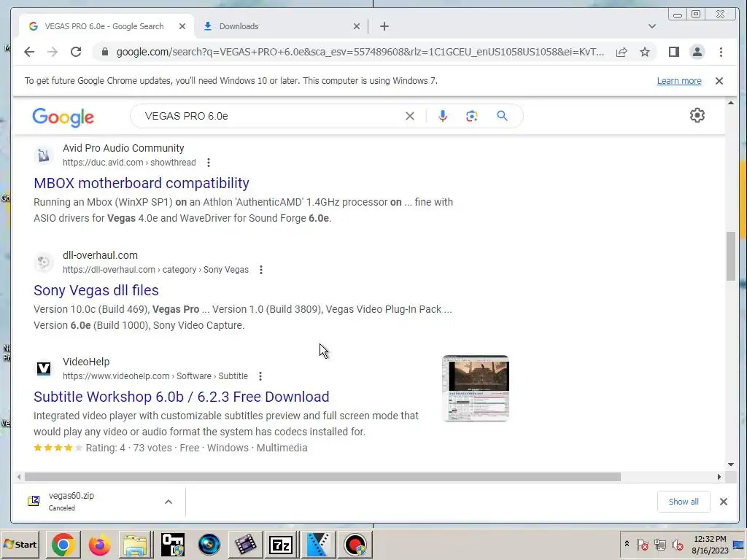Viewport: 747px width, 560px height.
Task: Click the scroll left arrow of horizontal scrollbar
Action: [x=18, y=477]
